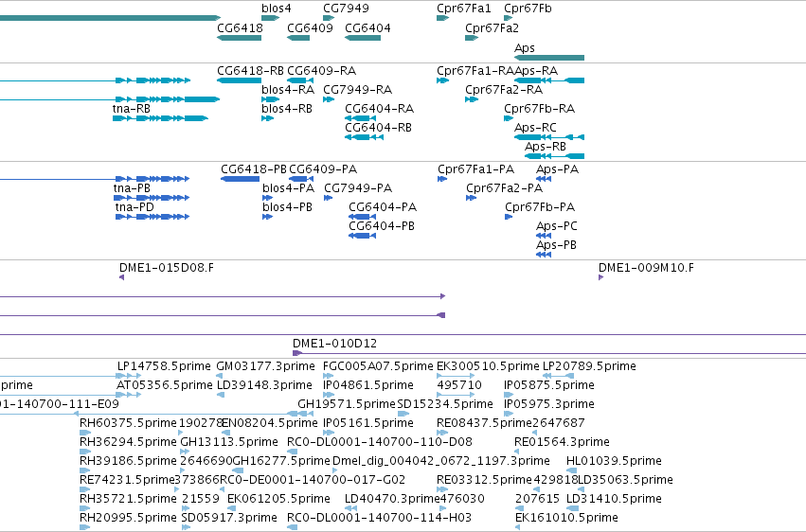Open the Cpr67Fa1-PA protein feature
The width and height of the screenshot is (806, 532).
[x=442, y=179]
